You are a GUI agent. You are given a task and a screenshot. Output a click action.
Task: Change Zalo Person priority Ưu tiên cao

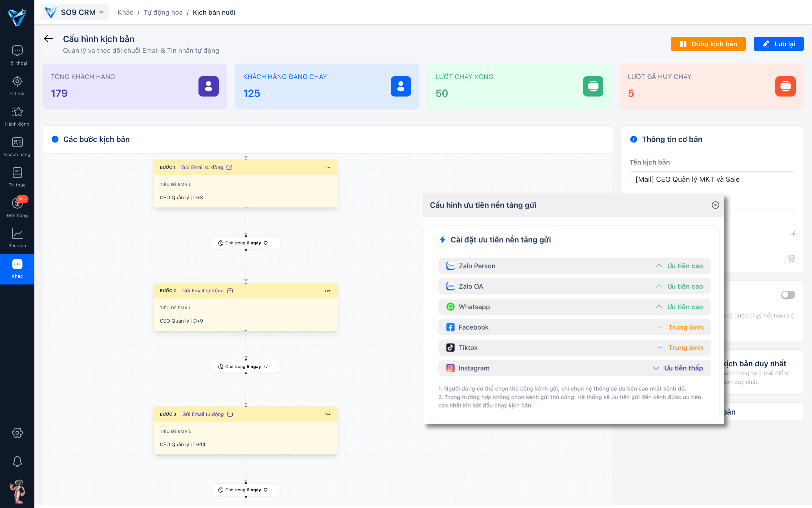click(679, 266)
